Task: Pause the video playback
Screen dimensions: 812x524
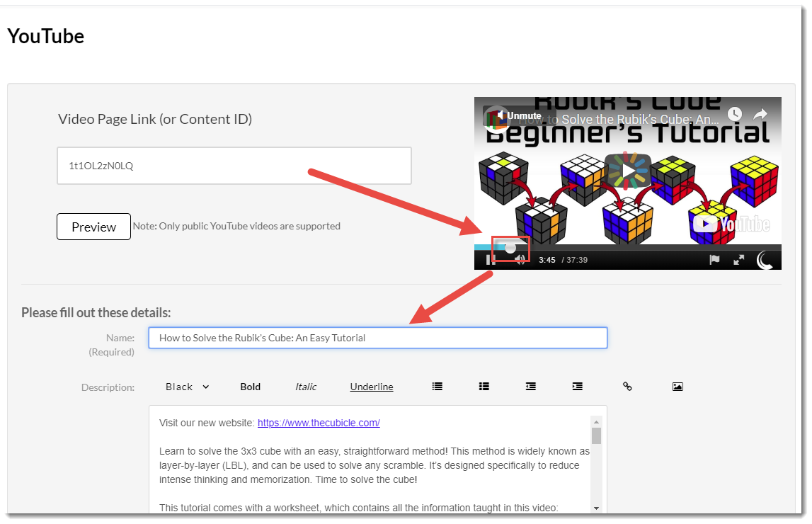Action: click(x=488, y=260)
